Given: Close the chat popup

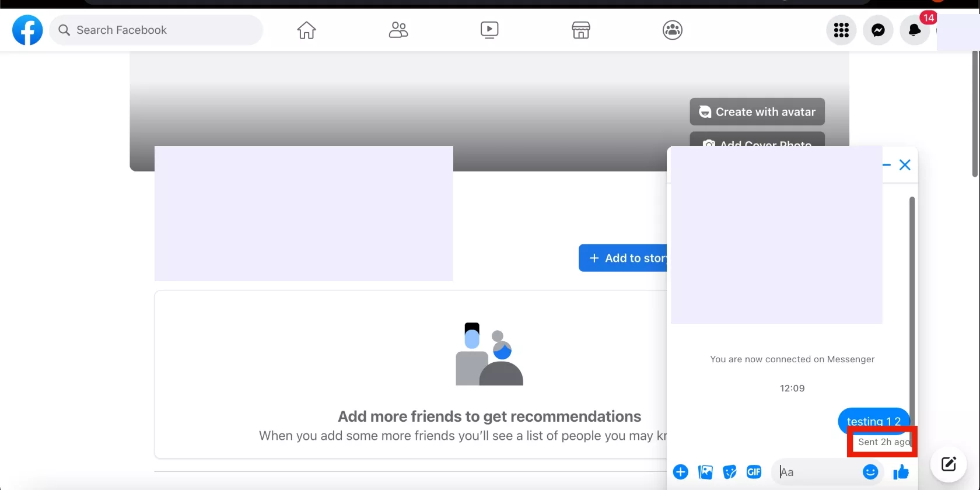Looking at the screenshot, I should click(x=905, y=165).
